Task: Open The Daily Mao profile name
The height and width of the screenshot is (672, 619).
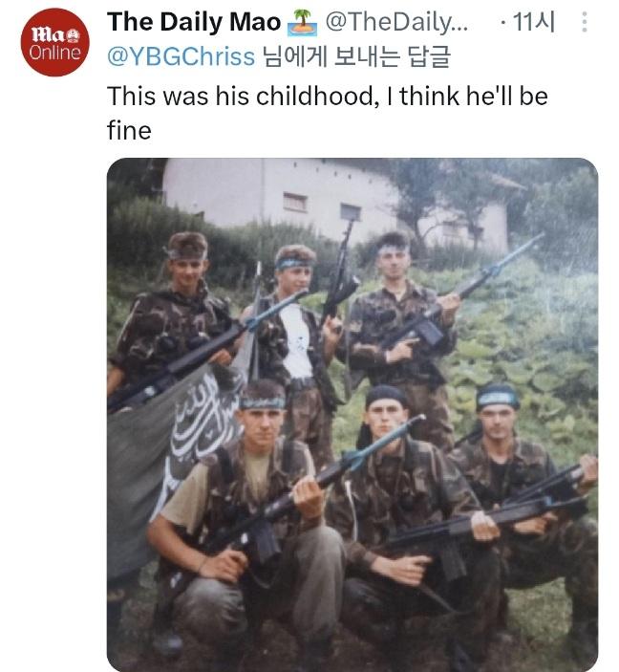Action: (194, 22)
